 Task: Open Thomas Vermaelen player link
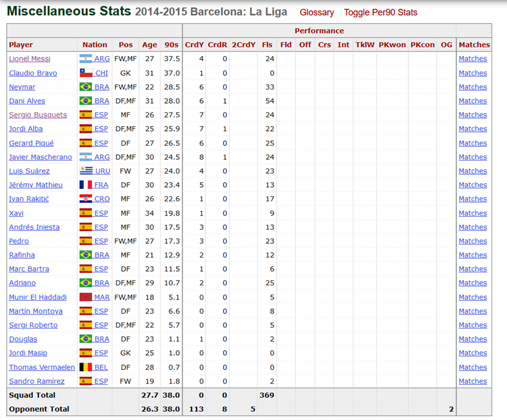click(x=42, y=367)
